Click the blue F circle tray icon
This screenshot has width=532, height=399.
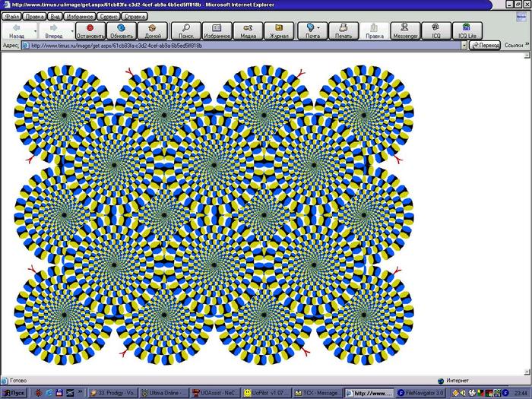[x=505, y=393]
